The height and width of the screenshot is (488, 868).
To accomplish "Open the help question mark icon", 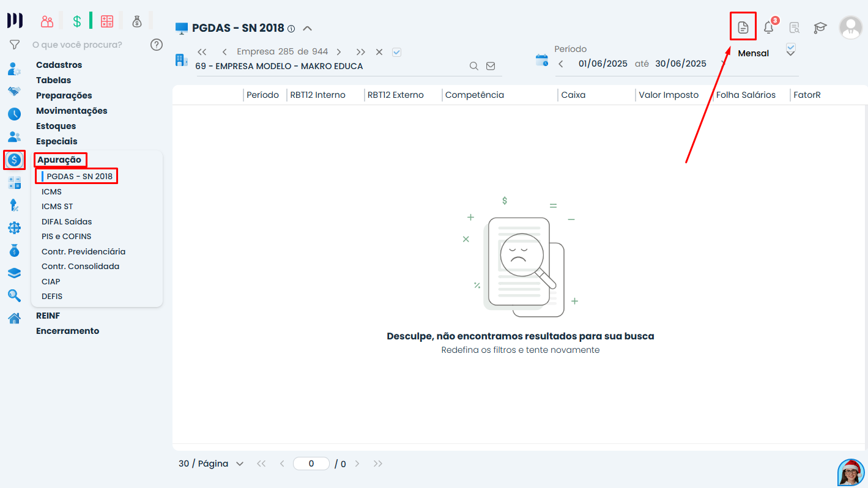I will 157,45.
